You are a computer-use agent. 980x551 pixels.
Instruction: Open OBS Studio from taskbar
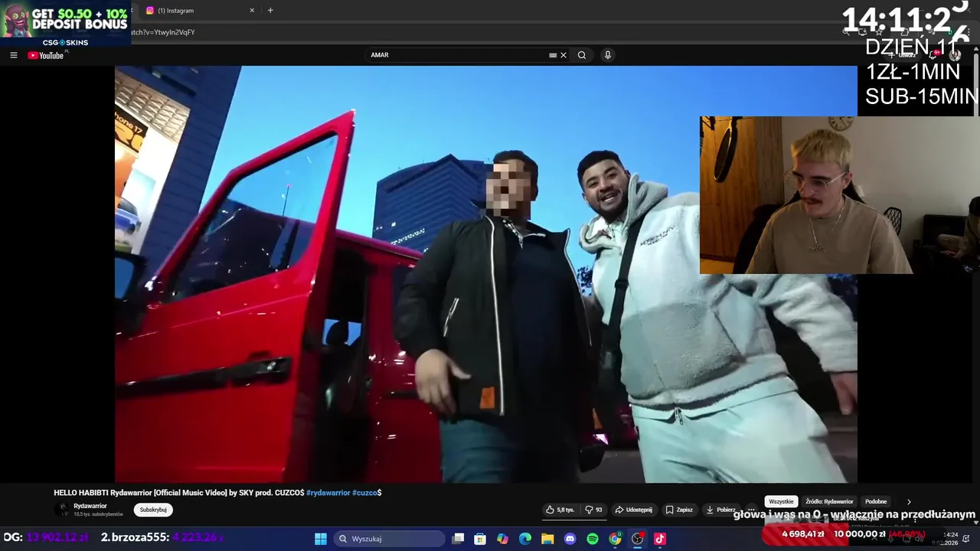click(637, 539)
